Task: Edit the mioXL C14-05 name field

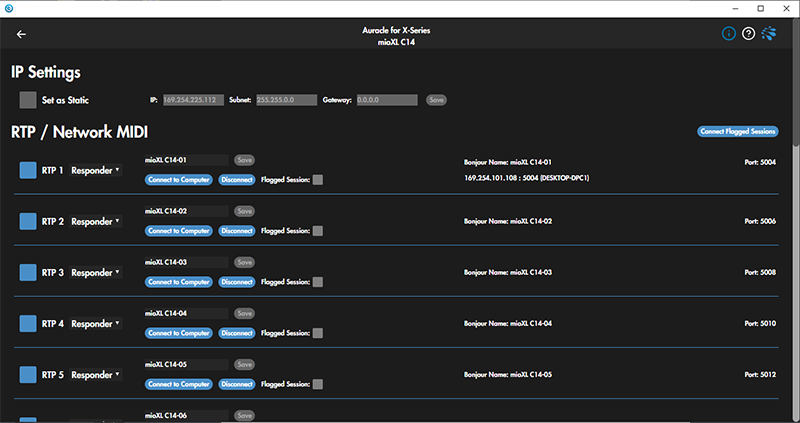Action: (x=186, y=364)
